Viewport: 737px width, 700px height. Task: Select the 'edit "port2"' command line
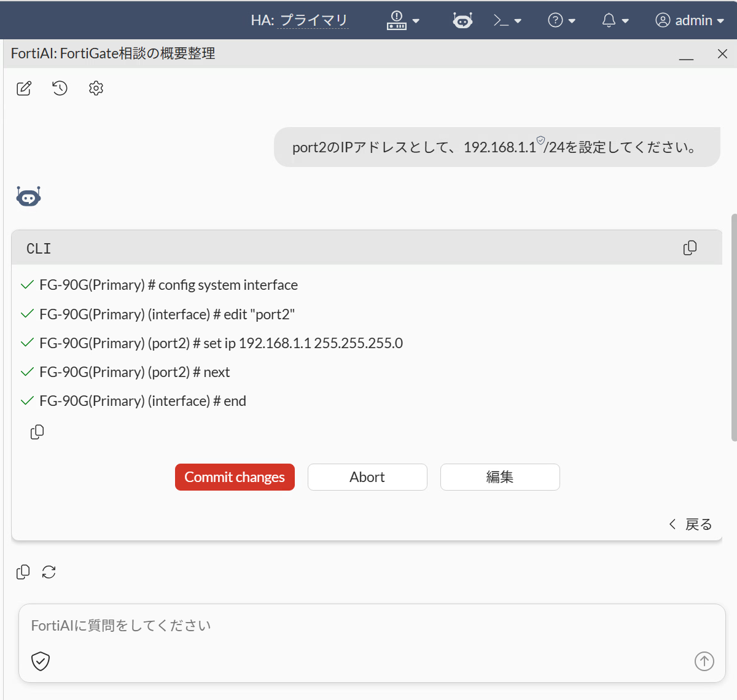167,314
